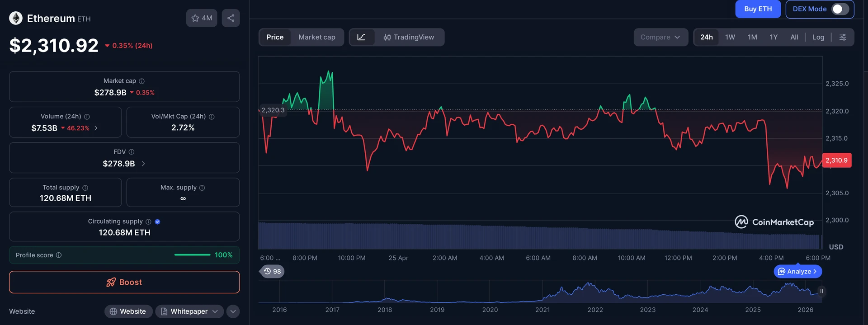Toggle Log scale on chart
This screenshot has width=868, height=325.
pyautogui.click(x=818, y=37)
